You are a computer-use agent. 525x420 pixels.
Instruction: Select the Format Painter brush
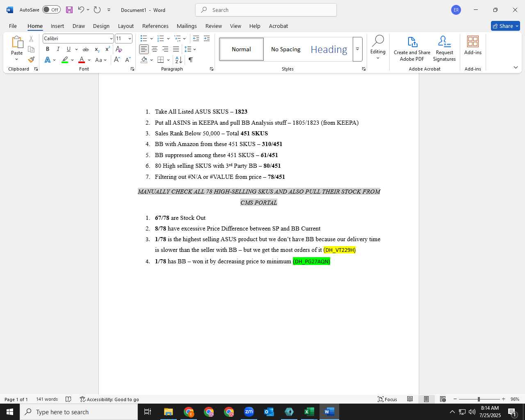coord(31,60)
